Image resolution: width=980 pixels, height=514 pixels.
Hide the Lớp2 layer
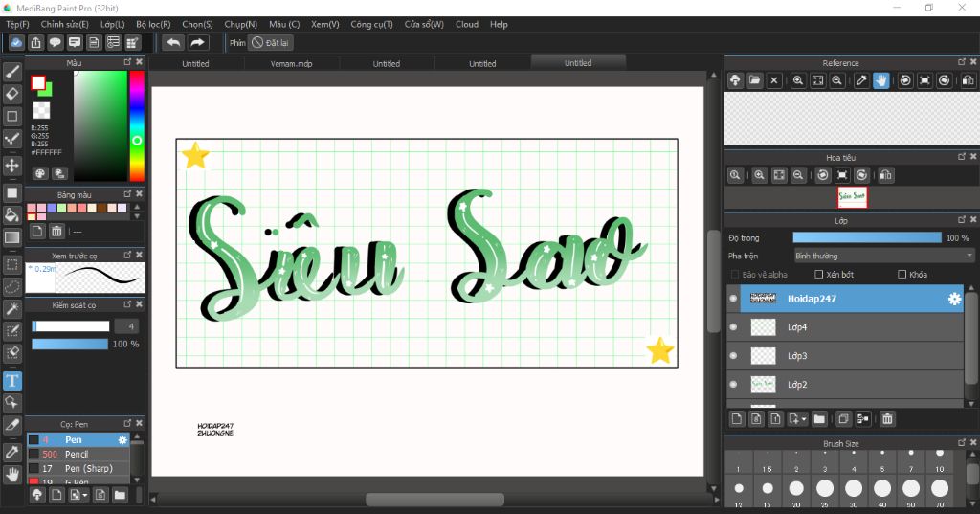[x=734, y=385]
